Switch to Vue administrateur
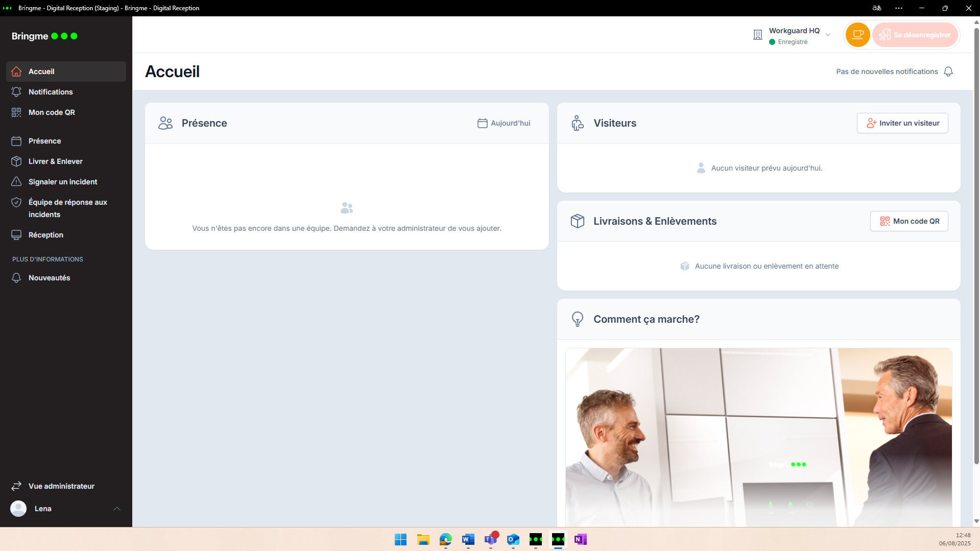The image size is (980, 551). click(x=61, y=486)
